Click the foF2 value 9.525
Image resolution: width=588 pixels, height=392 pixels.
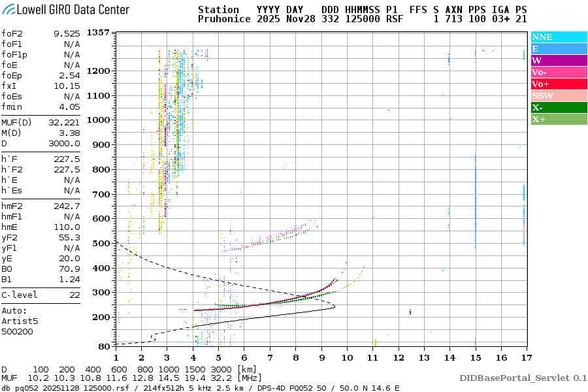pos(67,33)
